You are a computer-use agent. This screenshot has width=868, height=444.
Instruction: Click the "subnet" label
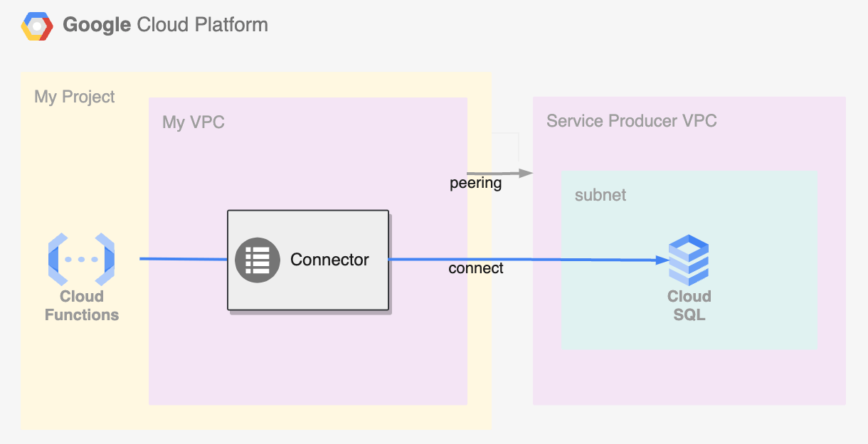click(x=600, y=195)
